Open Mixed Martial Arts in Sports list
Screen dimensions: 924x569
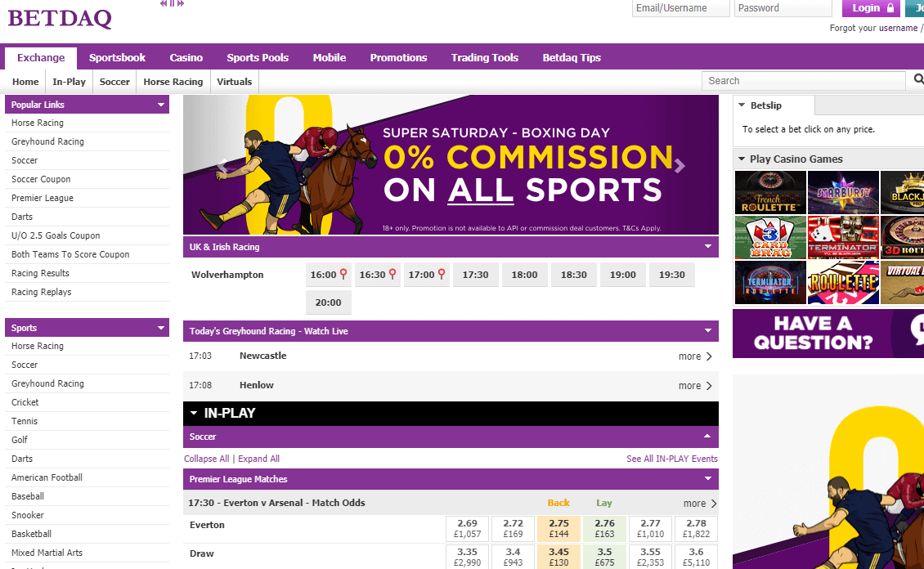tap(47, 553)
